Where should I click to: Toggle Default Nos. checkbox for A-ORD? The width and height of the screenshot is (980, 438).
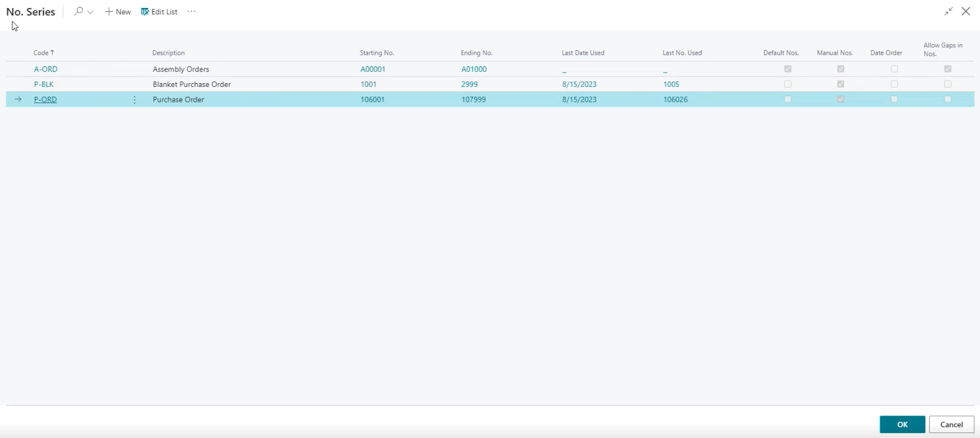coord(788,69)
